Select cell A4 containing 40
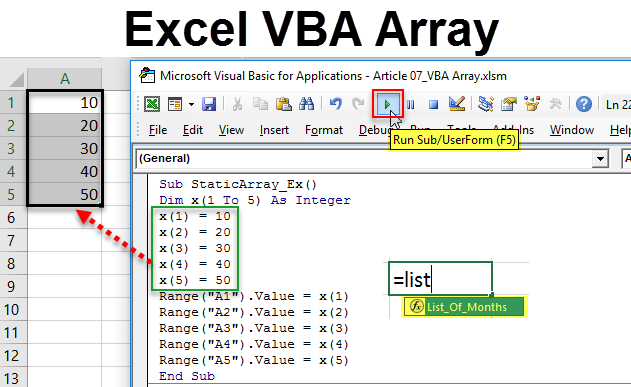The height and width of the screenshot is (387, 631). coord(65,171)
